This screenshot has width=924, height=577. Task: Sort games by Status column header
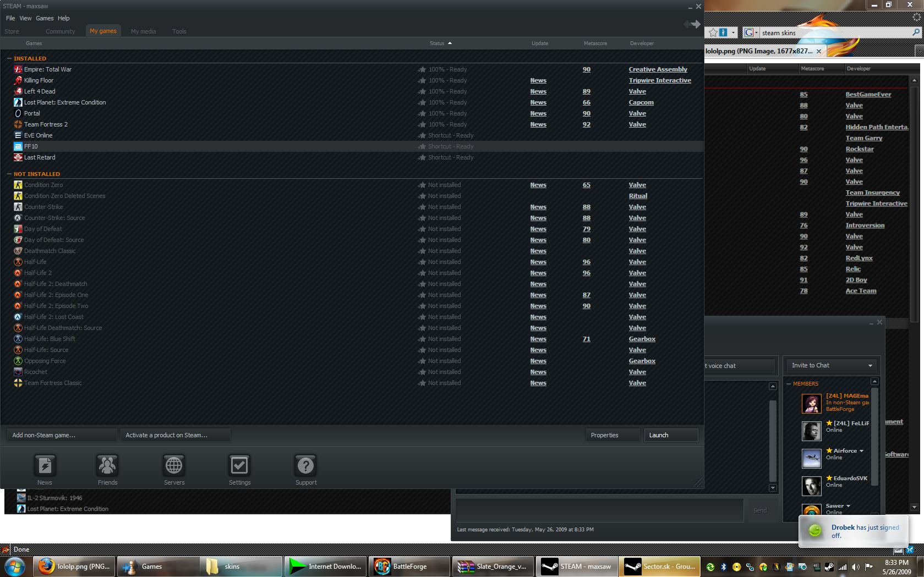point(440,43)
